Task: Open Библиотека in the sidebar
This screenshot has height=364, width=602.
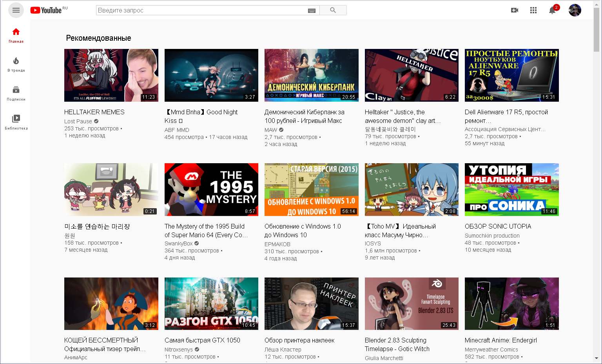Action: 16,122
